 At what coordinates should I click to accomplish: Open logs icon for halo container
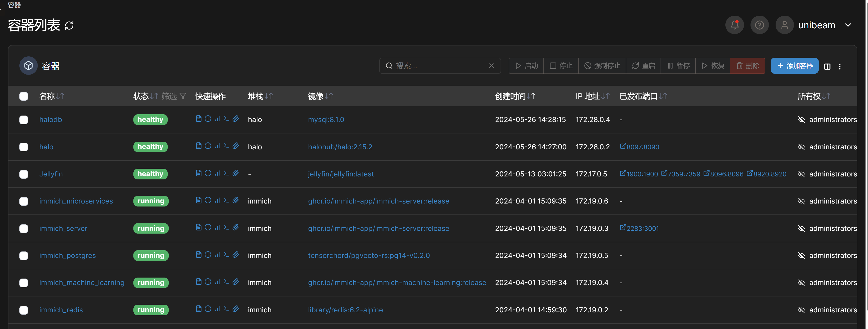198,146
